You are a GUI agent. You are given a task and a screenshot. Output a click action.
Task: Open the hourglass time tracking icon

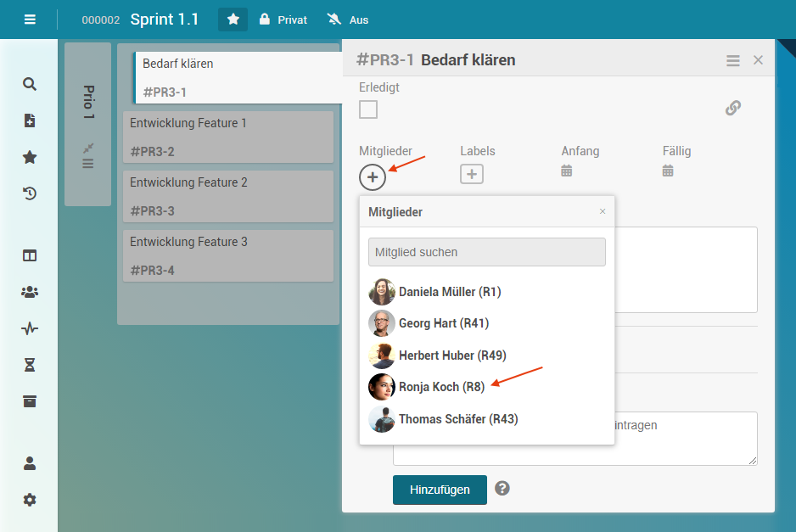point(30,365)
